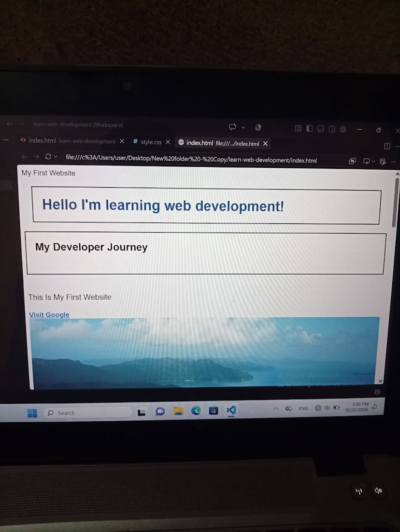Switch to the index.html code editor tab
This screenshot has height=532, width=400.
coord(68,141)
